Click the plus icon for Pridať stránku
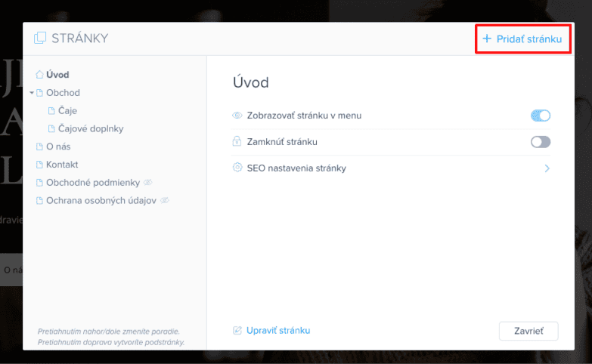This screenshot has height=364, width=592. [x=487, y=39]
